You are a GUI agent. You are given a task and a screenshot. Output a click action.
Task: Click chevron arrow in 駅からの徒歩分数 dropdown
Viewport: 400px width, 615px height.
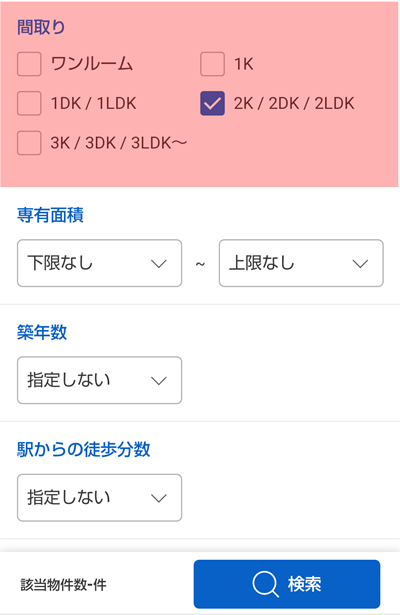point(159,498)
